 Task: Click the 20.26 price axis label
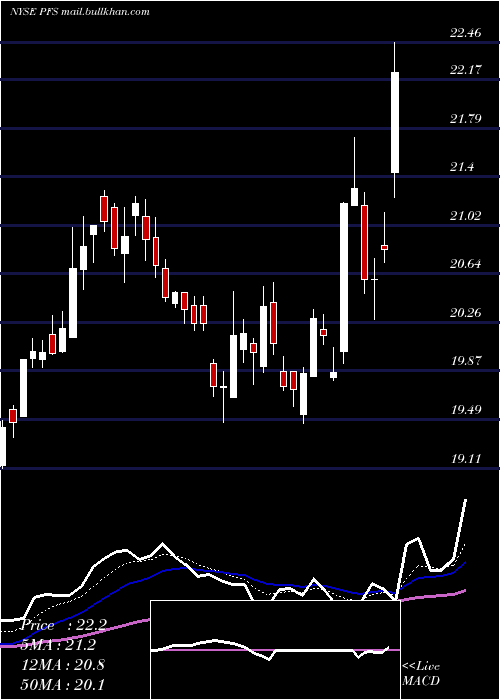(466, 312)
